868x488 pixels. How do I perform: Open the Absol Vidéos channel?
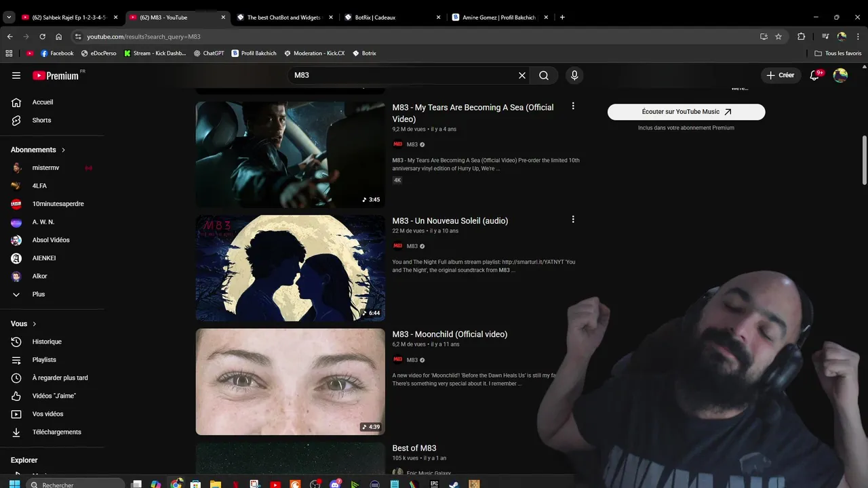pyautogui.click(x=52, y=240)
